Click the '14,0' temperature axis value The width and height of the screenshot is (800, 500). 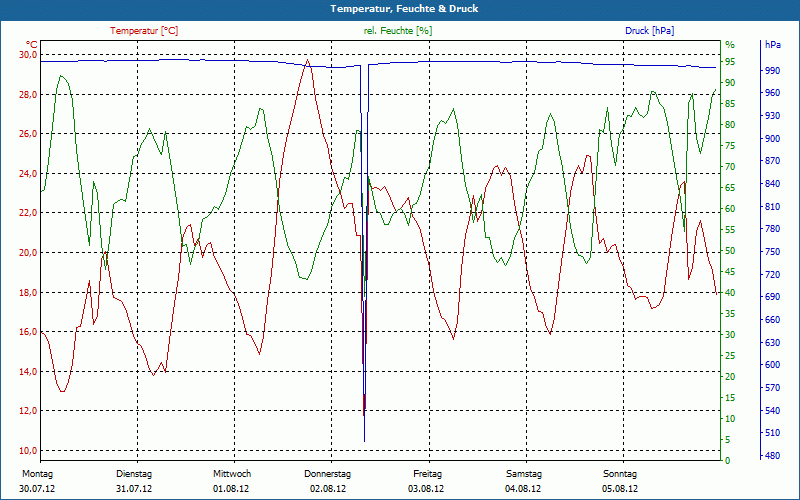coord(28,371)
